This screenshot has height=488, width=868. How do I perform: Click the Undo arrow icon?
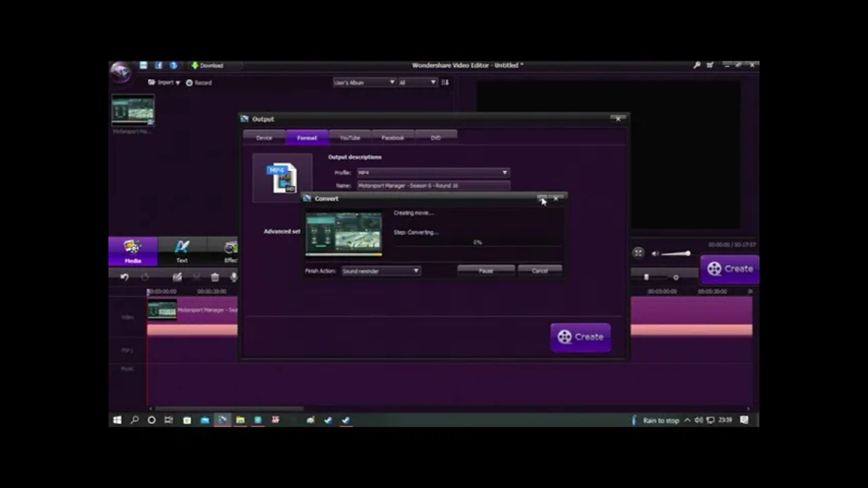coord(124,277)
